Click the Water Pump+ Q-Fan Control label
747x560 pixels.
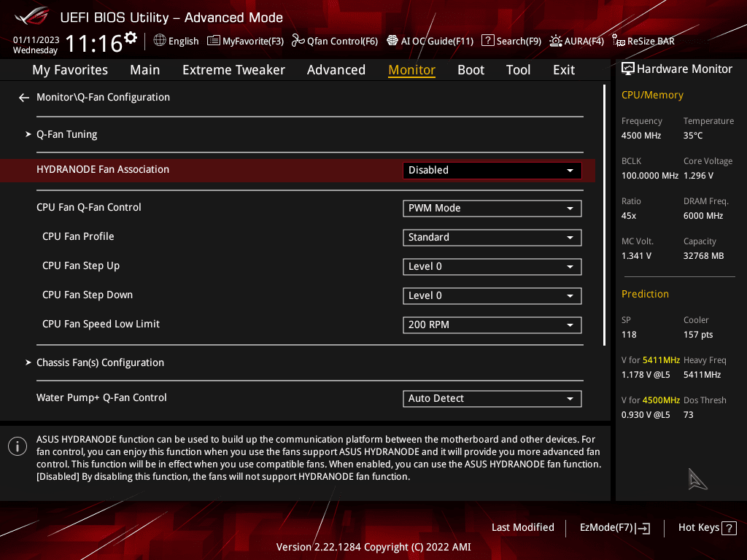[x=101, y=397]
